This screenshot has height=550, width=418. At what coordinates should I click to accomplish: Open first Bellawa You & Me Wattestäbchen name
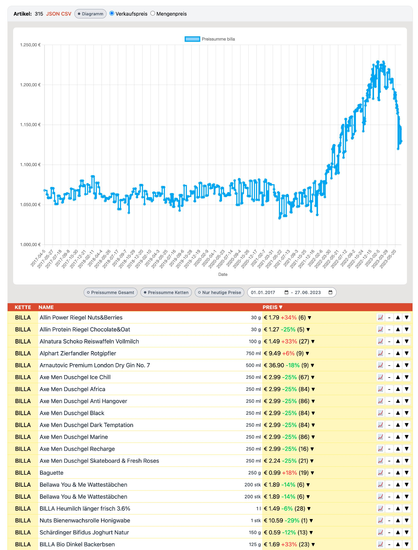click(83, 484)
